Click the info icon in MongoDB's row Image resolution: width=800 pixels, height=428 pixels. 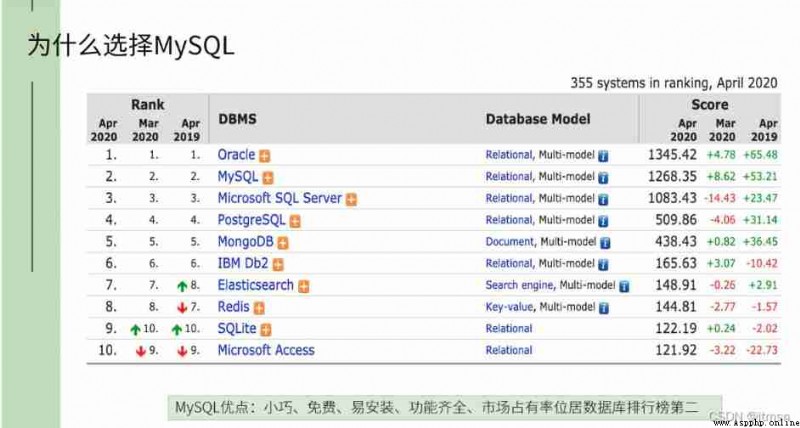(605, 243)
